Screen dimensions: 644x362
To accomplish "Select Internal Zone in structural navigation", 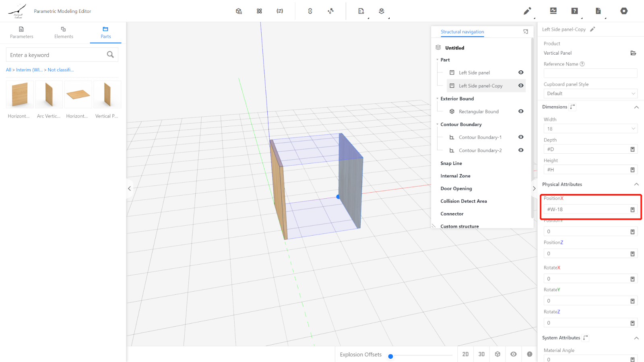I will point(455,176).
